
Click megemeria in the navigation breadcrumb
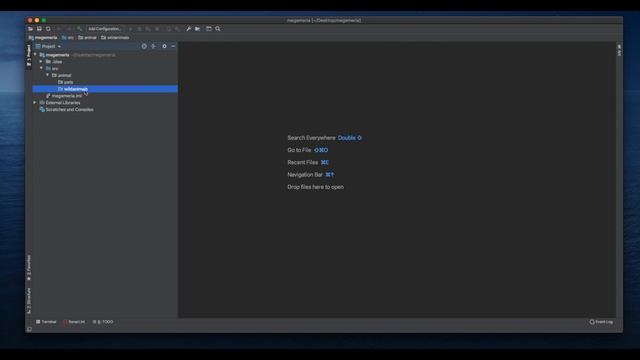tap(43, 38)
